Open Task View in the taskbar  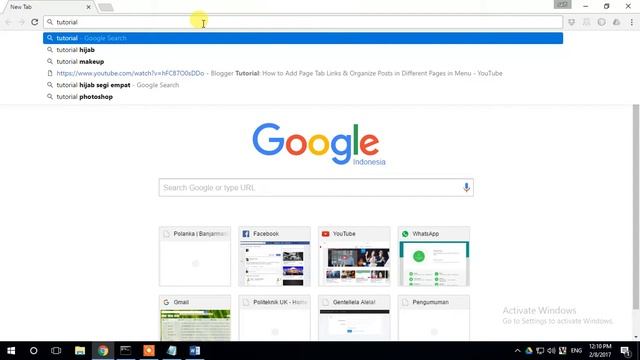pos(56,351)
